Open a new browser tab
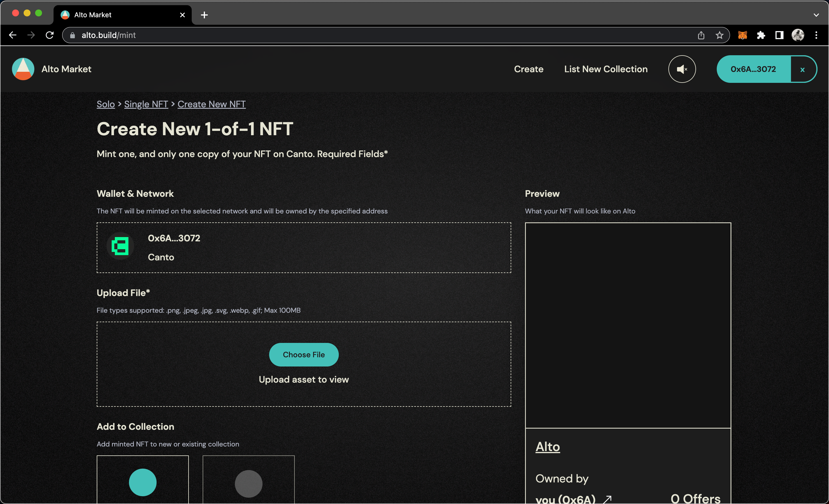Screen dimensions: 829x504 pos(204,15)
